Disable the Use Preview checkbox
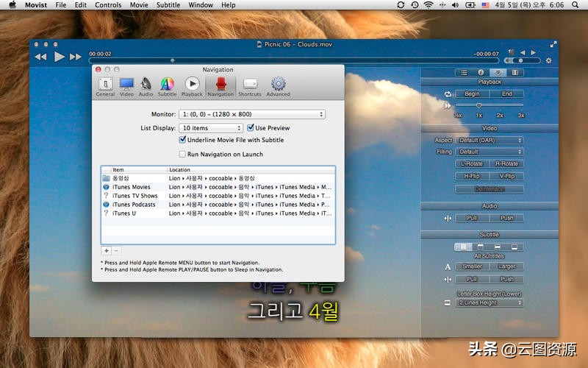588x368 pixels. (x=251, y=128)
